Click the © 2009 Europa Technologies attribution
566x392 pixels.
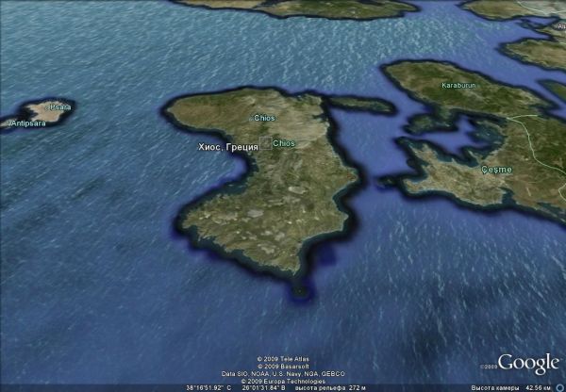[283, 381]
